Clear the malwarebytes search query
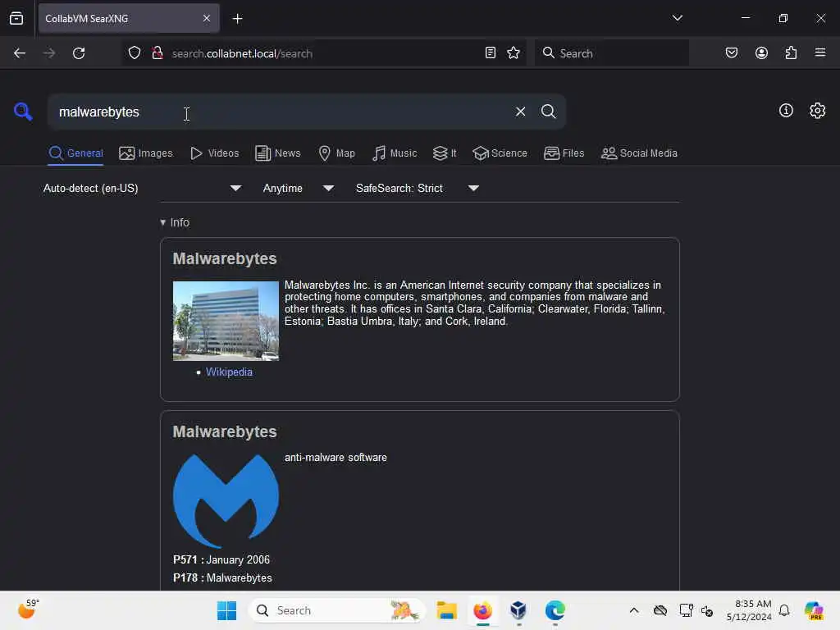 pyautogui.click(x=520, y=112)
